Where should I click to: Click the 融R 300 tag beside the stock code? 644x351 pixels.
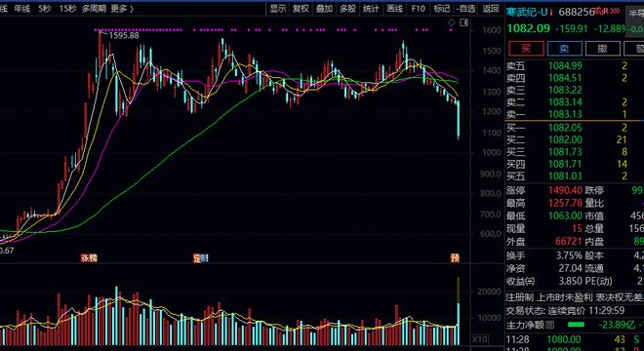click(608, 11)
